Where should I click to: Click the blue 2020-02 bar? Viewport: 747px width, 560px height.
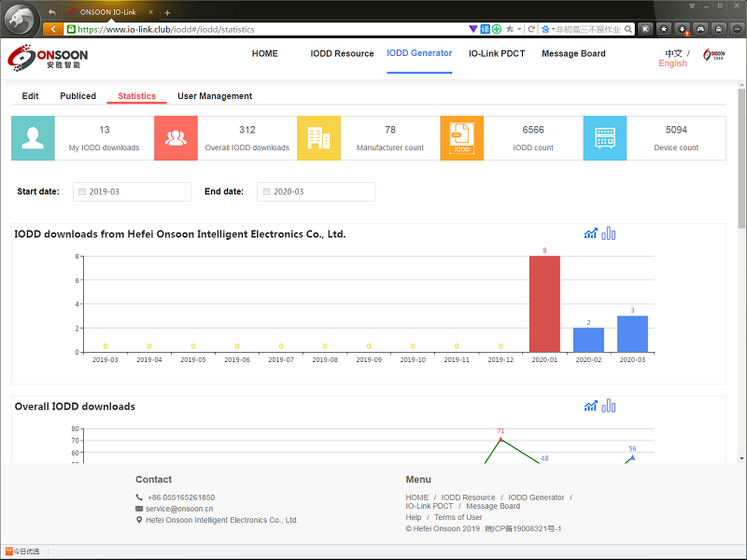coord(588,340)
